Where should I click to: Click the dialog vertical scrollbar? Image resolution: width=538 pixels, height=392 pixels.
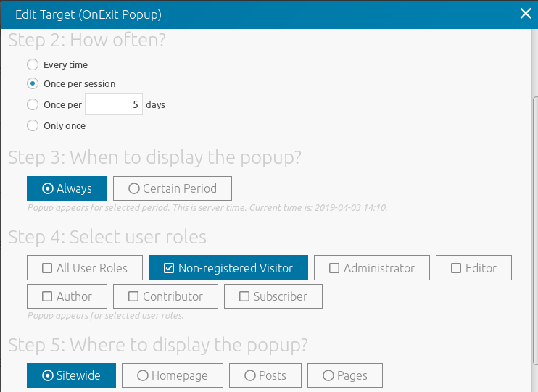click(535, 231)
